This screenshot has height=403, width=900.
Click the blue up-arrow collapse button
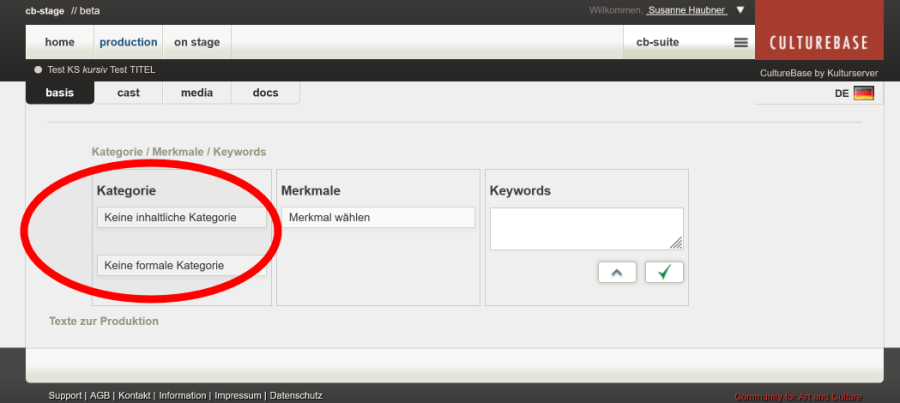click(617, 272)
